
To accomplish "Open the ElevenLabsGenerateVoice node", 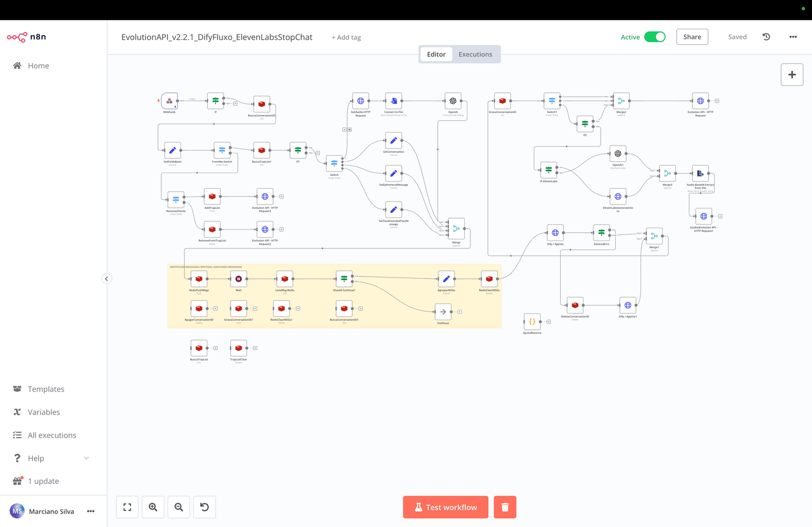I will click(617, 196).
